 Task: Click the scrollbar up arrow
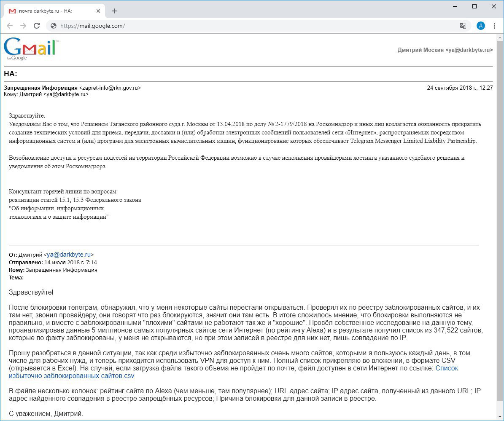500,38
